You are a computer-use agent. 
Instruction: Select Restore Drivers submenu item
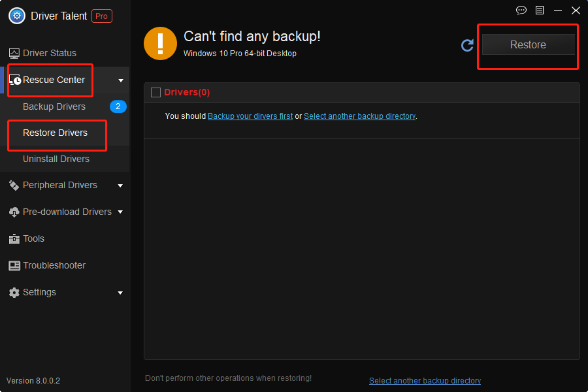click(x=65, y=133)
